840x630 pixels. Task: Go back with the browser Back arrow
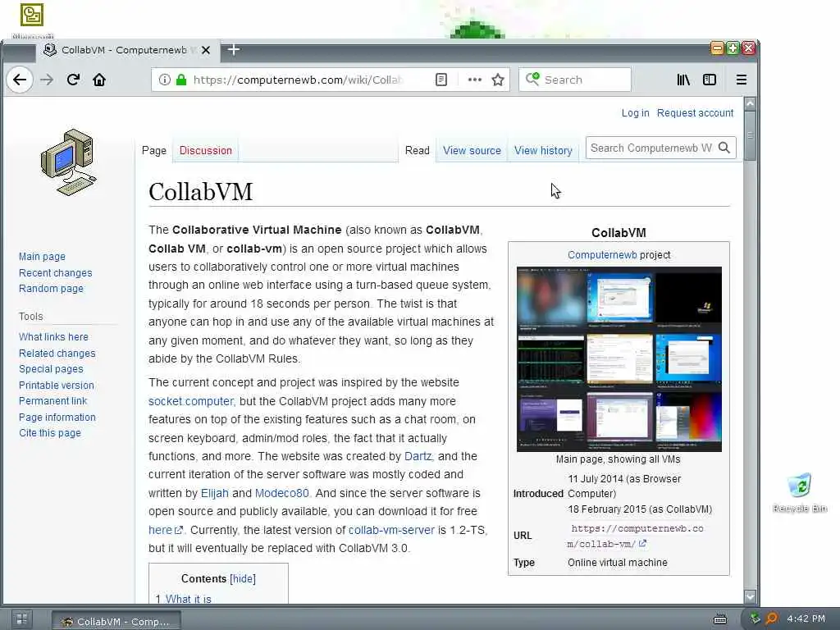20,80
